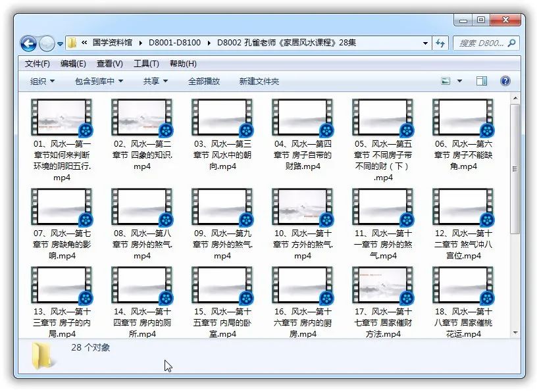The height and width of the screenshot is (392, 539).
Task: Select video icon 05 不同房子带不同的财
Action: pos(383,118)
